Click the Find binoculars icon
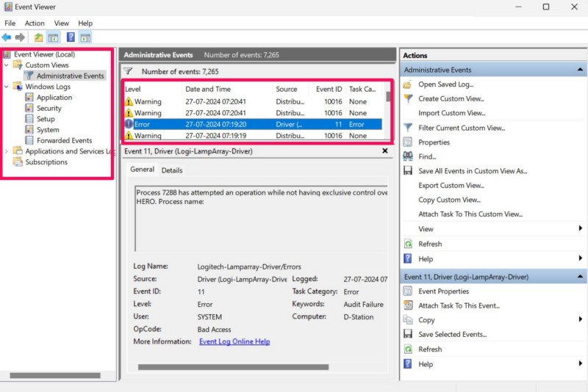Viewport: 588px width, 392px height. point(408,156)
